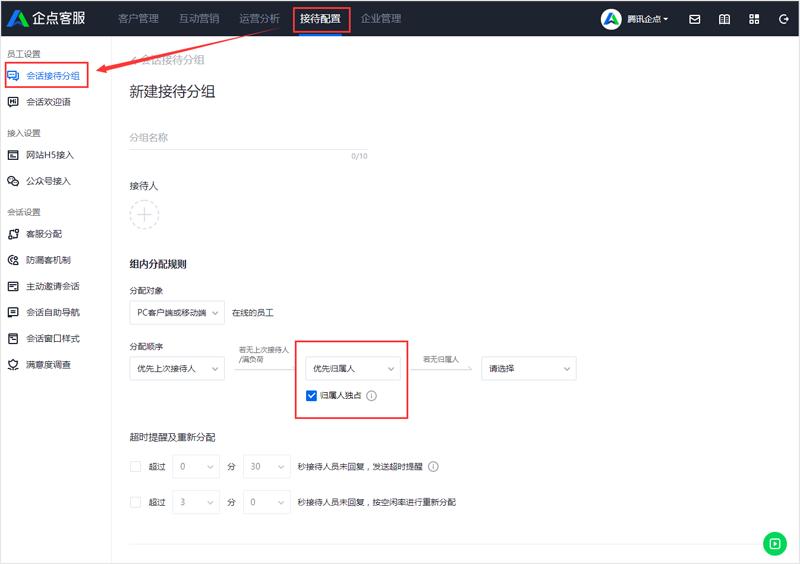The image size is (800, 564).
Task: Switch to the 客户管理 tab
Action: (138, 19)
